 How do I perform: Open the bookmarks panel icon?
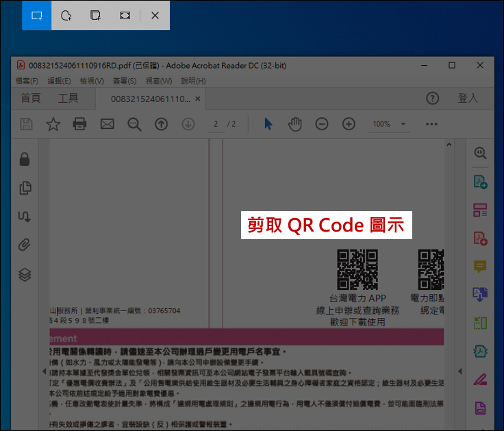pyautogui.click(x=25, y=217)
